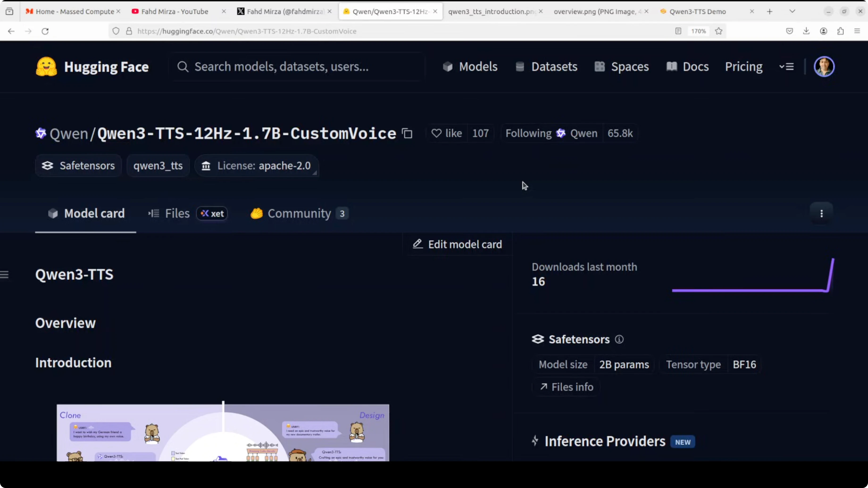Image resolution: width=868 pixels, height=488 pixels.
Task: Open the Firefox downloads icon
Action: pos(806,31)
